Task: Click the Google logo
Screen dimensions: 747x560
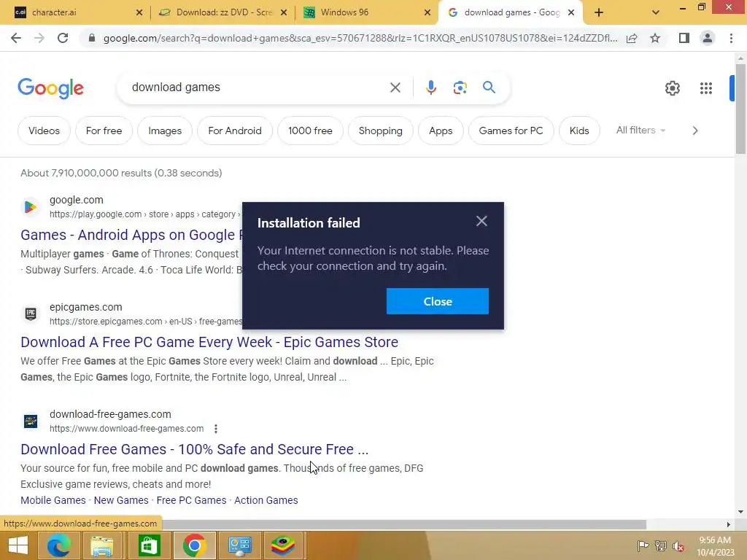Action: [x=50, y=88]
